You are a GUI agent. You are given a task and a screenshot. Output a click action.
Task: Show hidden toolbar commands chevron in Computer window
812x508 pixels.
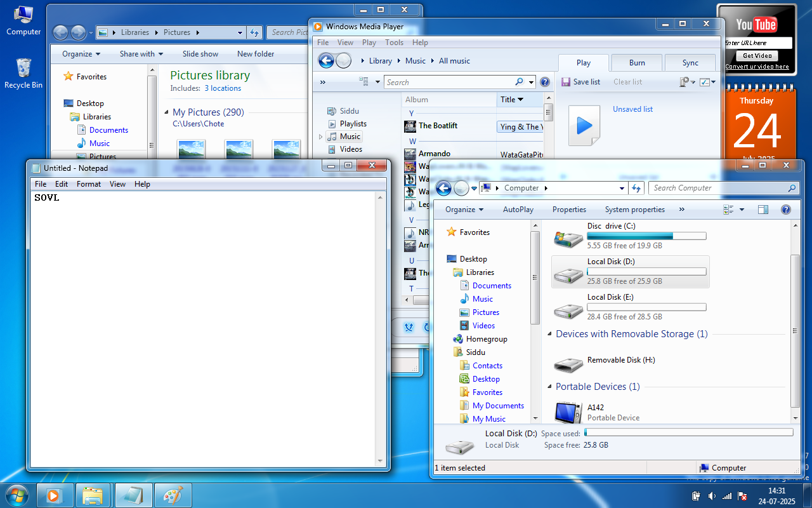682,210
